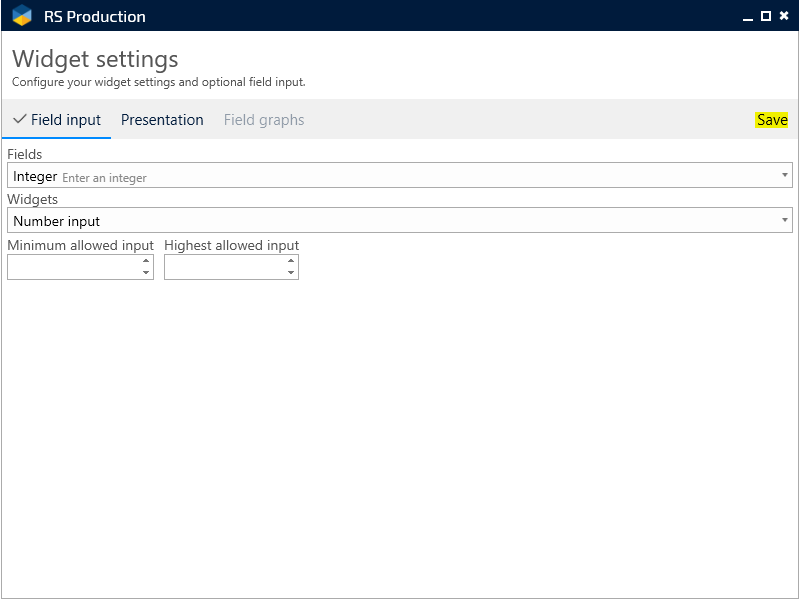Click the RS Production cube logo icon

pos(22,16)
